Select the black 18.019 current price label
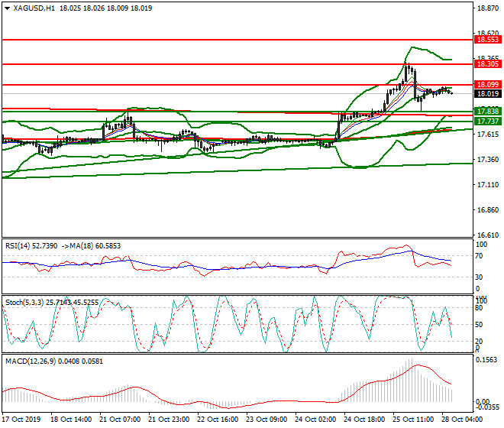Viewport: 504px width, 428px height. click(x=488, y=94)
